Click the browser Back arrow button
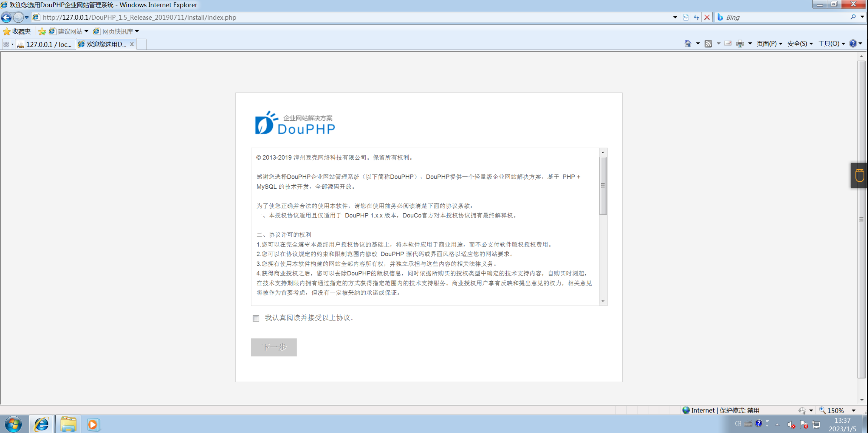 click(x=6, y=17)
